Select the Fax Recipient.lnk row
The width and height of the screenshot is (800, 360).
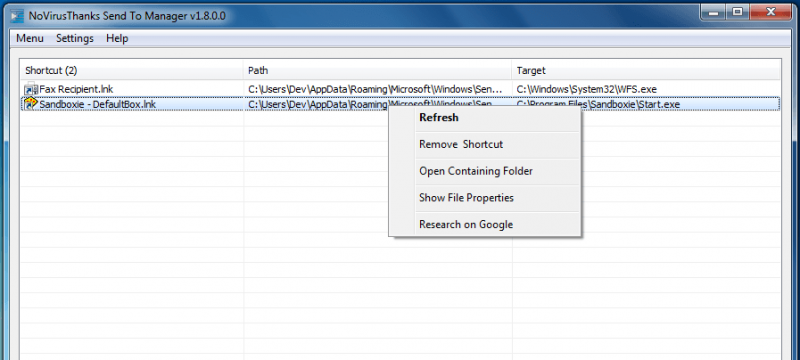pos(401,89)
